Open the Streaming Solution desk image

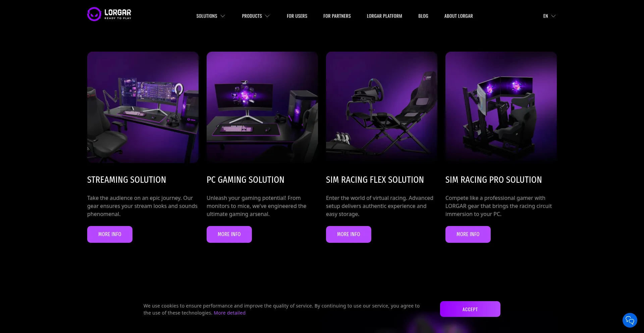(x=143, y=107)
